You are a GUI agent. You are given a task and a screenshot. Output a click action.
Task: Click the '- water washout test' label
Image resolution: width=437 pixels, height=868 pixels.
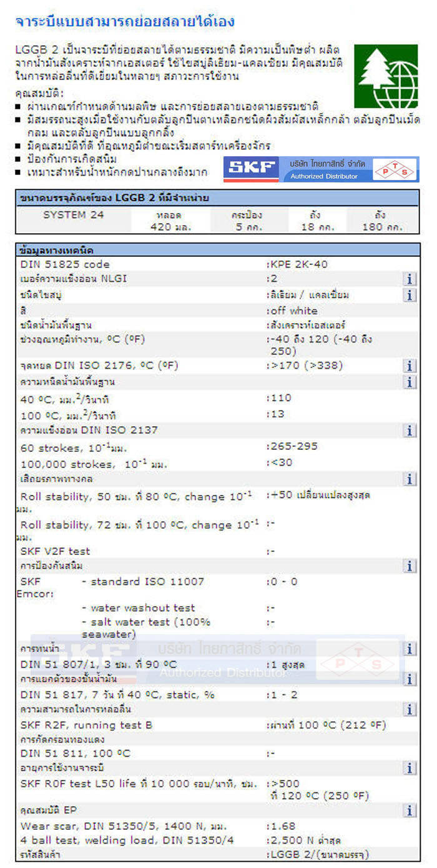coord(139,608)
